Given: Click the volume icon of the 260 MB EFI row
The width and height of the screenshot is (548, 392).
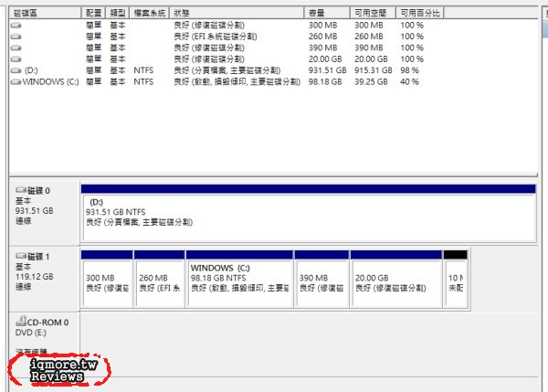Looking at the screenshot, I should coord(16,37).
